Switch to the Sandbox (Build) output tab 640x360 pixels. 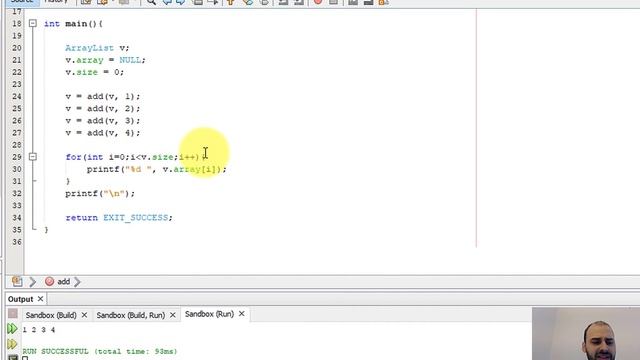[51, 315]
